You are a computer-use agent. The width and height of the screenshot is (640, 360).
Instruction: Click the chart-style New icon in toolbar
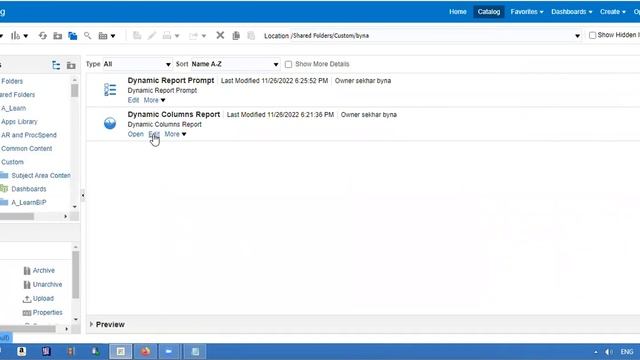pos(16,36)
